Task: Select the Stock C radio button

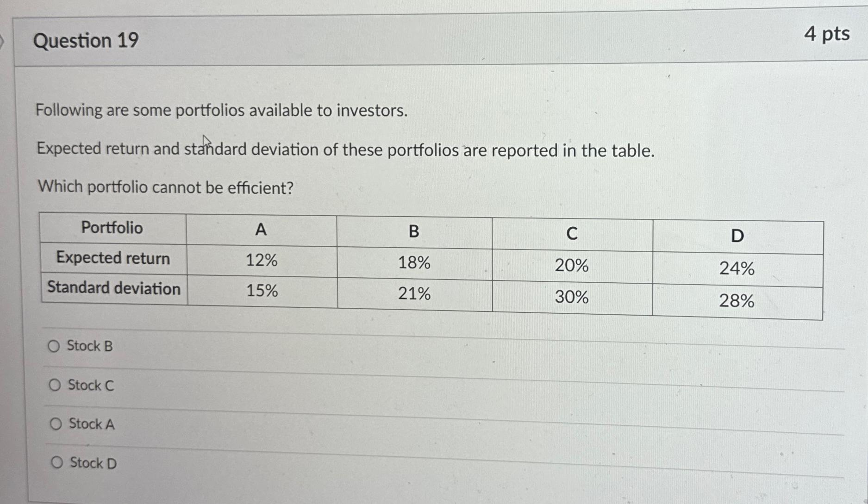Action: [x=54, y=385]
